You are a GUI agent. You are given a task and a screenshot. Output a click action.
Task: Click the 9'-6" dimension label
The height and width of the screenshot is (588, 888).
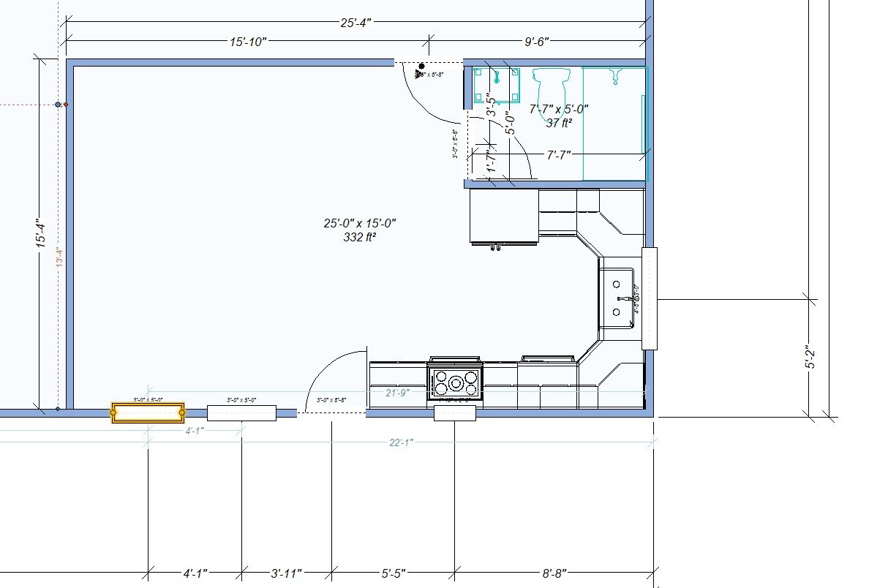coord(538,42)
